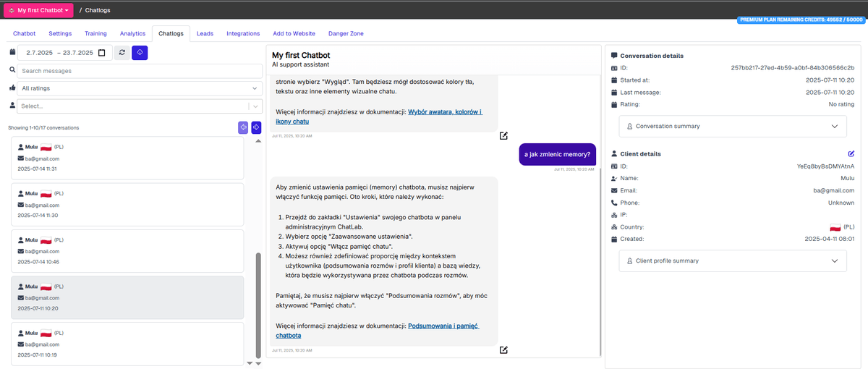Expand the Conversation summary section
The image size is (868, 369).
tap(732, 127)
